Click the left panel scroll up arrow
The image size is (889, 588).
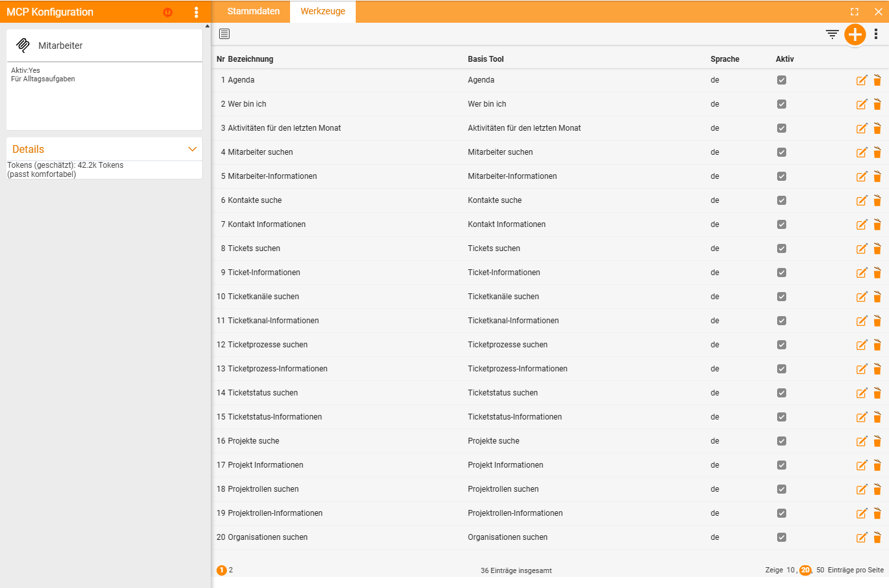coord(207,26)
